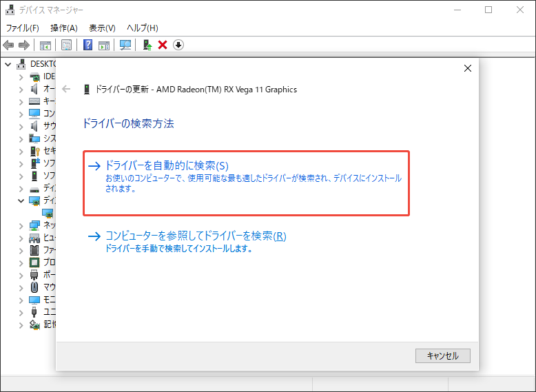
Task: Click the disable device down-arrow icon
Action: click(178, 45)
